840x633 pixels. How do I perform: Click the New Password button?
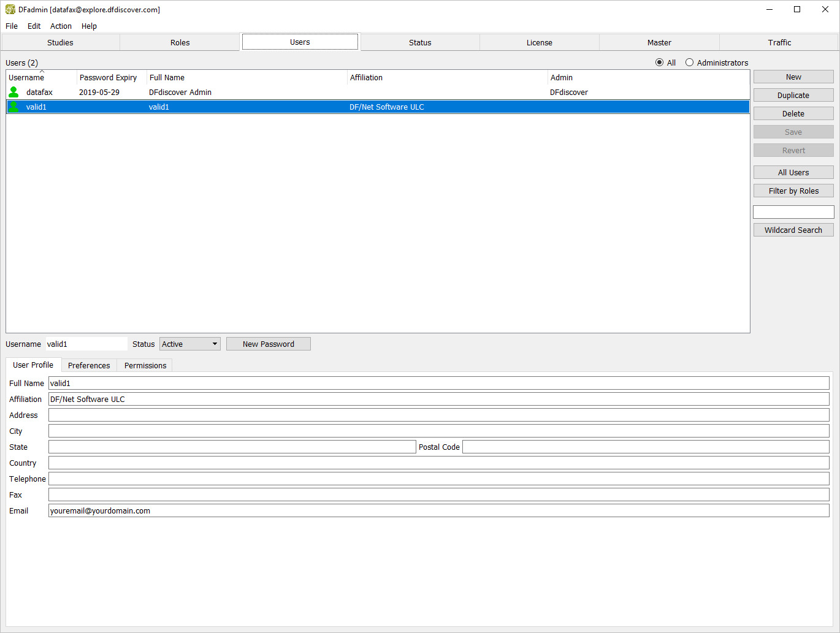268,344
